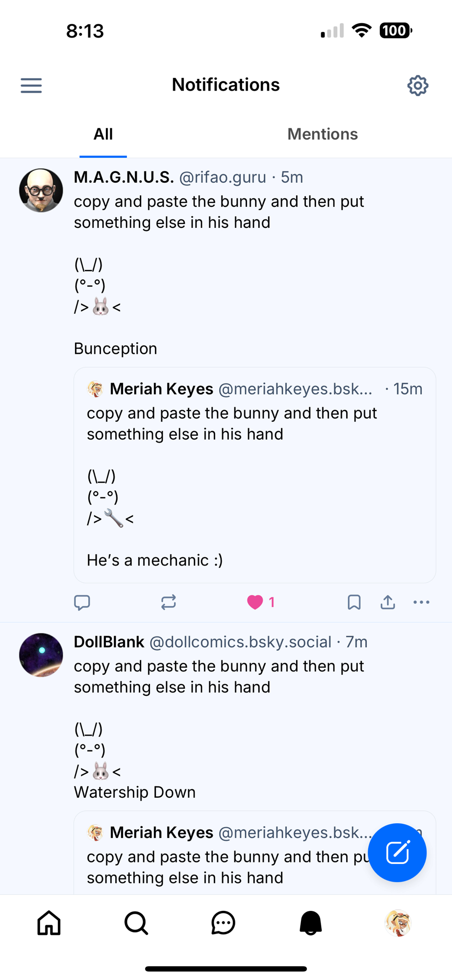The height and width of the screenshot is (980, 452).
Task: Open the Chat messages
Action: (224, 923)
